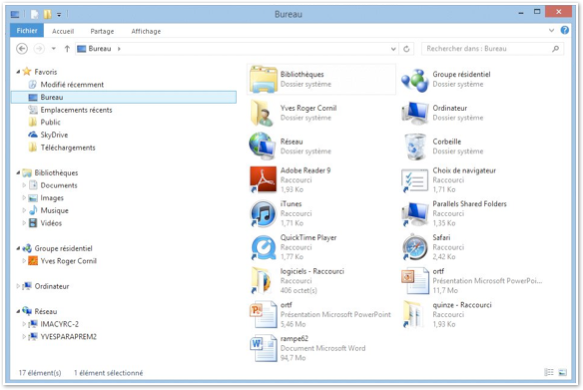
Task: Select Yves Roger Cornil under Groupe résidentiel
Action: (68, 261)
